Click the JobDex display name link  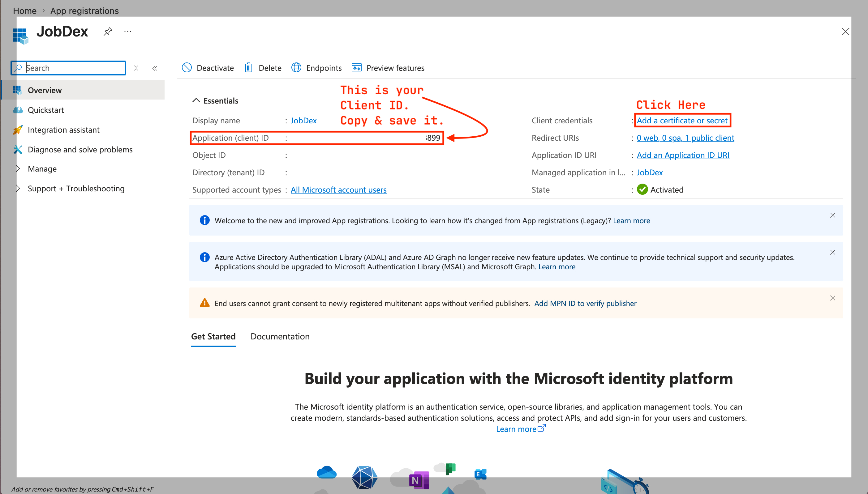(303, 121)
